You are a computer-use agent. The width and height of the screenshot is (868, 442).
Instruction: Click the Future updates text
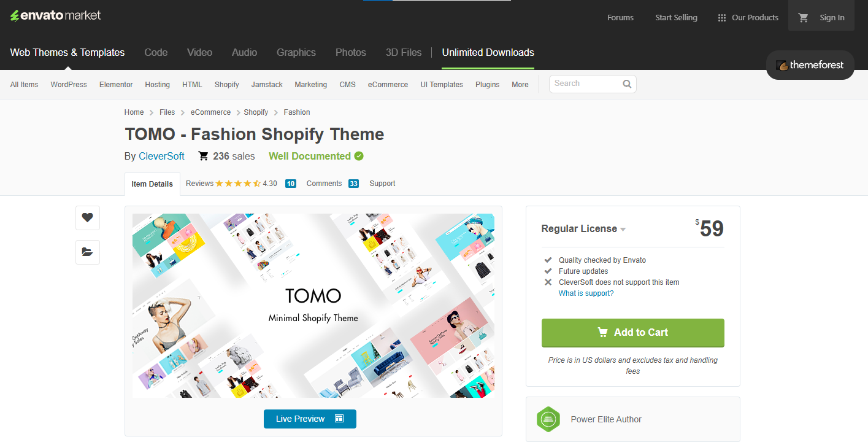[583, 271]
